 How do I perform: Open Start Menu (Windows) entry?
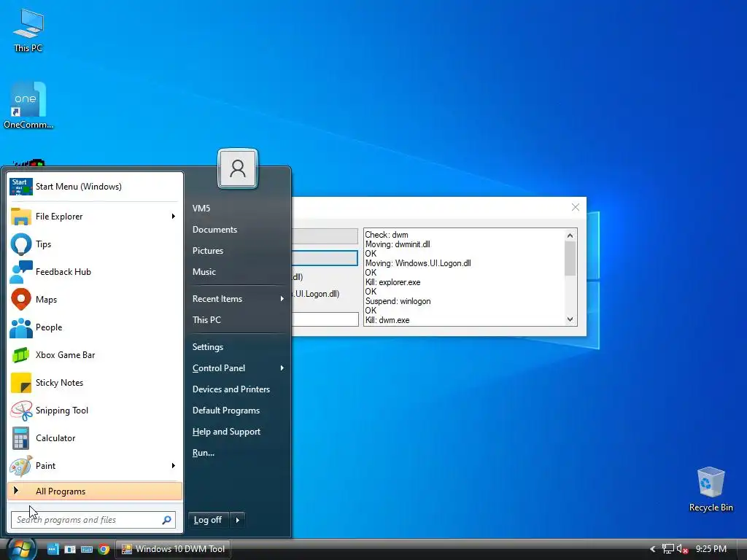pyautogui.click(x=95, y=187)
